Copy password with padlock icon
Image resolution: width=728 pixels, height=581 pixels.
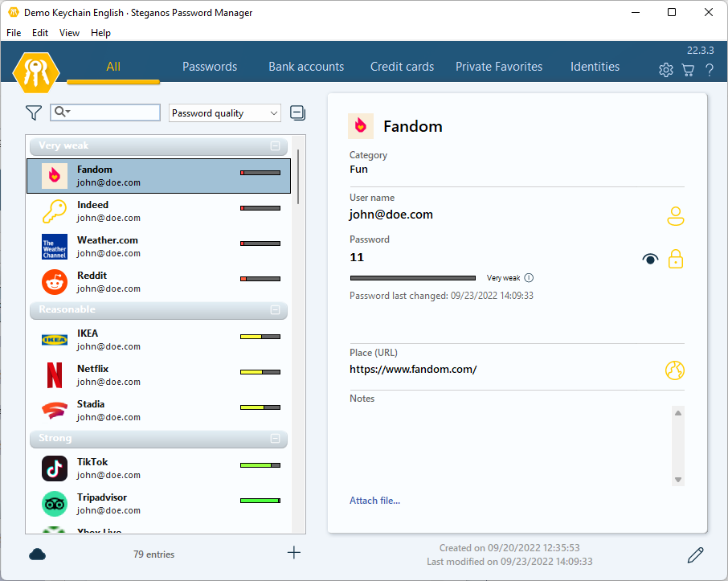676,259
